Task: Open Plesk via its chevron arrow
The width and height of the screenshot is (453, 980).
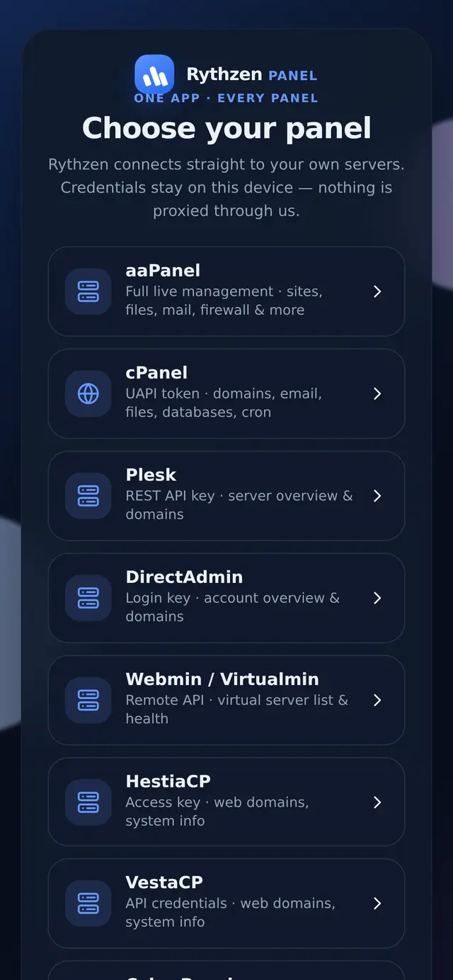Action: tap(377, 496)
